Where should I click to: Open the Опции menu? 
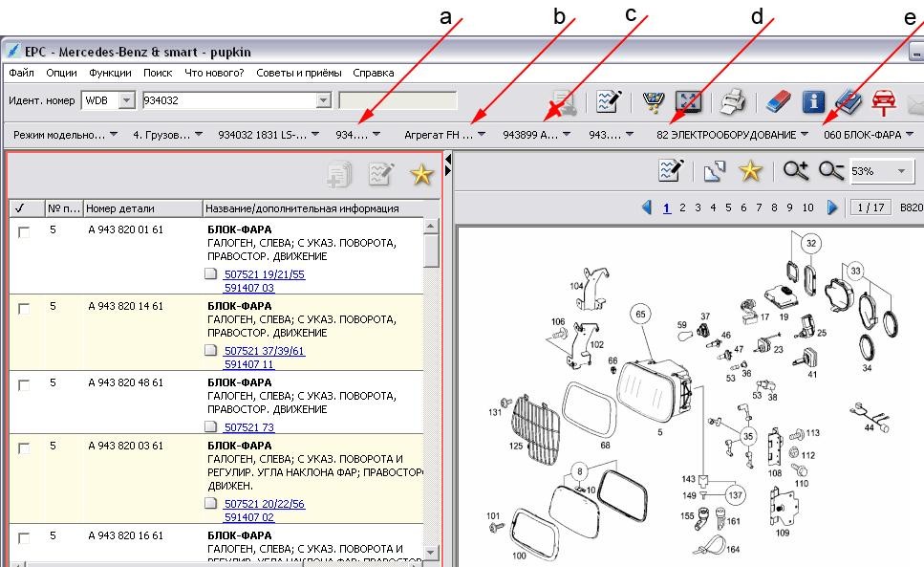point(61,73)
